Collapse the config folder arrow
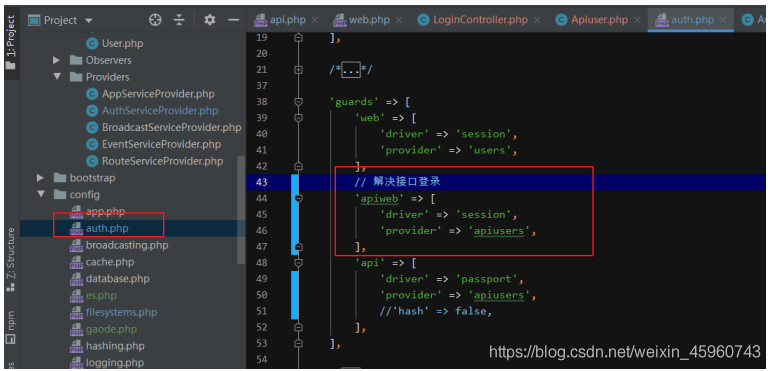The image size is (771, 371). 40,194
